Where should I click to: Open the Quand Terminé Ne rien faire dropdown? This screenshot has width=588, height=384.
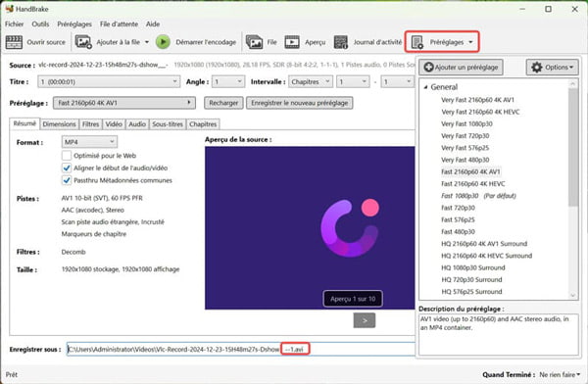click(x=560, y=374)
